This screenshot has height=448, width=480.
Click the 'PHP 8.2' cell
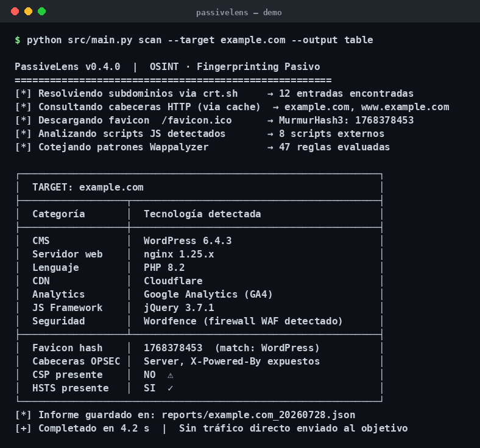tap(164, 268)
